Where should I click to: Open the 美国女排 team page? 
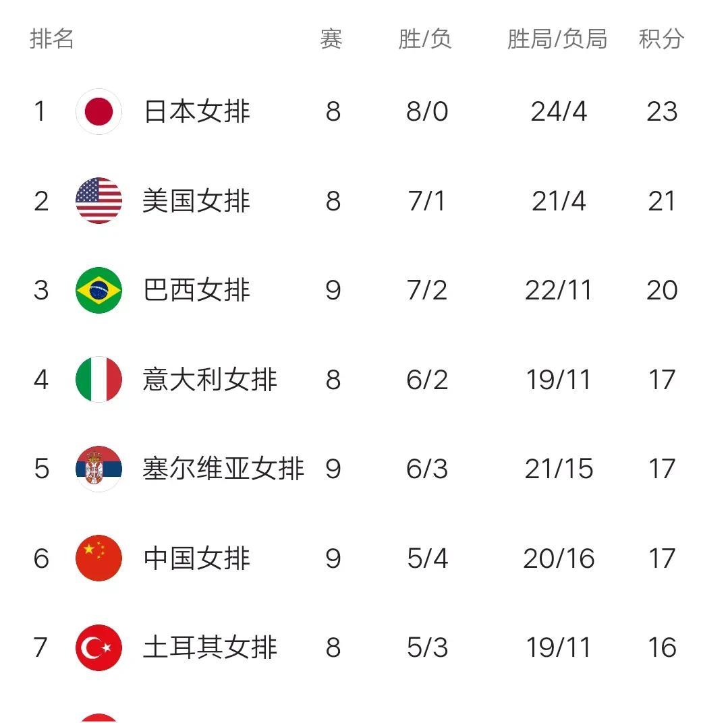click(197, 200)
